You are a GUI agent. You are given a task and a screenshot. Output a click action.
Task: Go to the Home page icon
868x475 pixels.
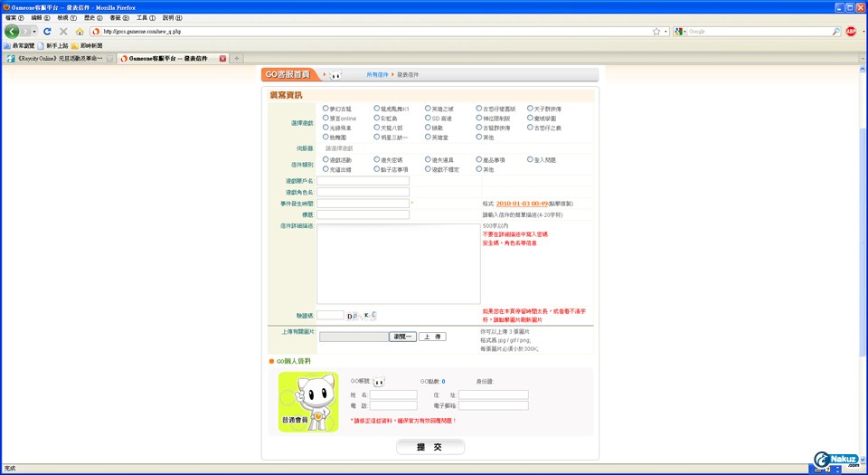[x=80, y=32]
